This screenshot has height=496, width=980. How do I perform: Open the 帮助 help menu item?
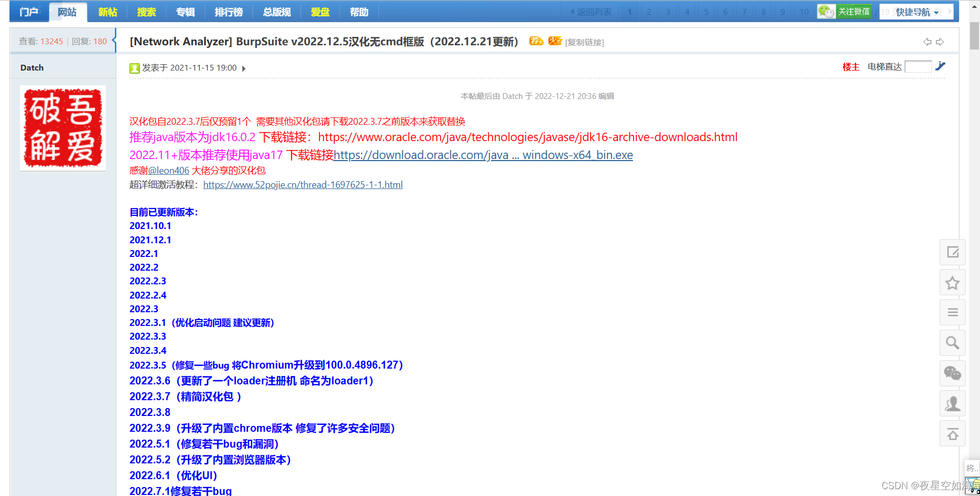coord(359,12)
